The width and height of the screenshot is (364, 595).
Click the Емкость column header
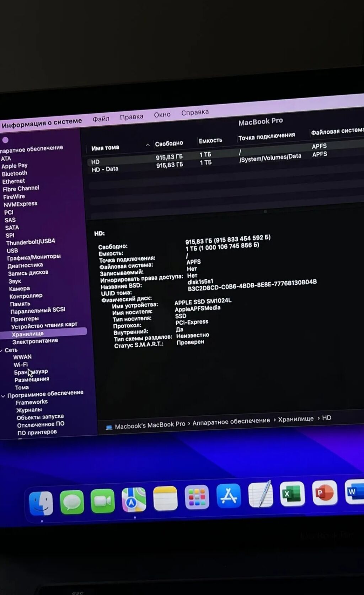pos(210,141)
